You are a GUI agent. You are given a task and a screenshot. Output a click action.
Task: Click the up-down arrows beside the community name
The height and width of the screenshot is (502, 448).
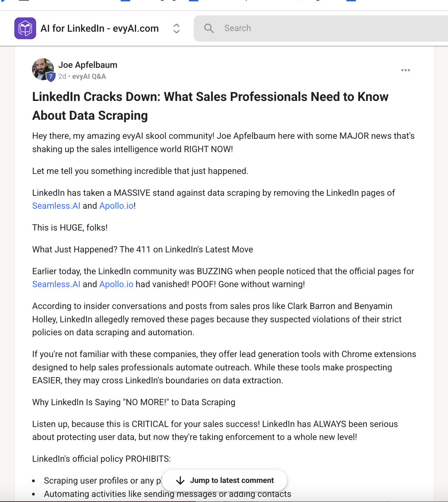click(x=177, y=29)
